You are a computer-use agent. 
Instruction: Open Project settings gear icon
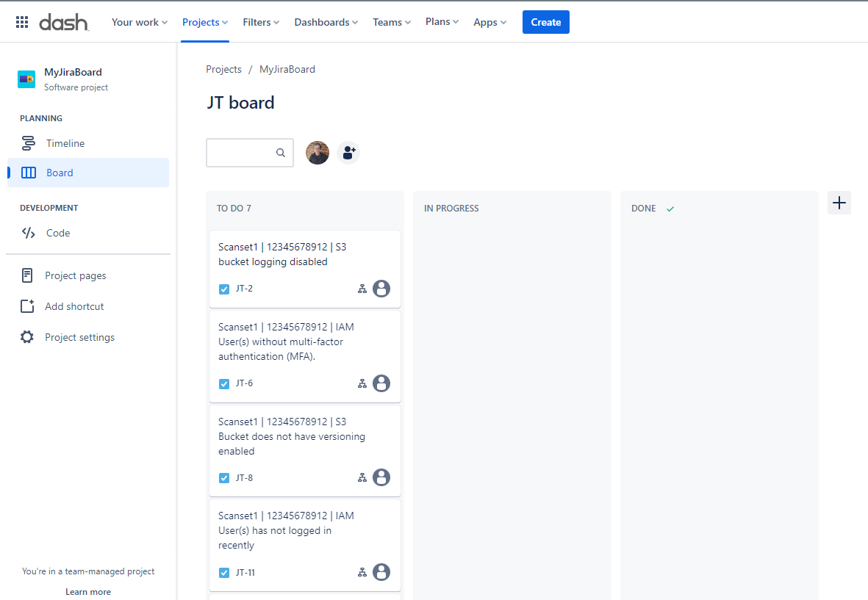(27, 337)
